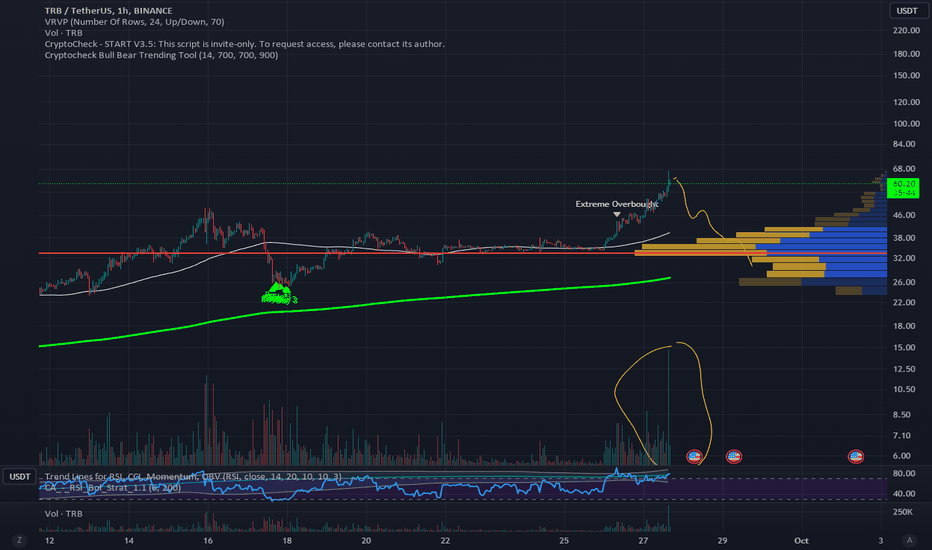Click the 100.00 price axis label

[x=906, y=124]
